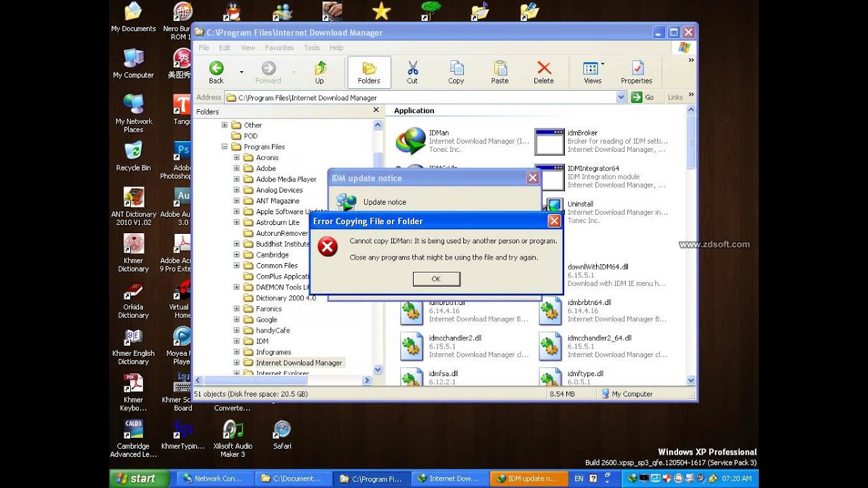Open the Tools menu
The height and width of the screenshot is (488, 868).
(x=312, y=48)
